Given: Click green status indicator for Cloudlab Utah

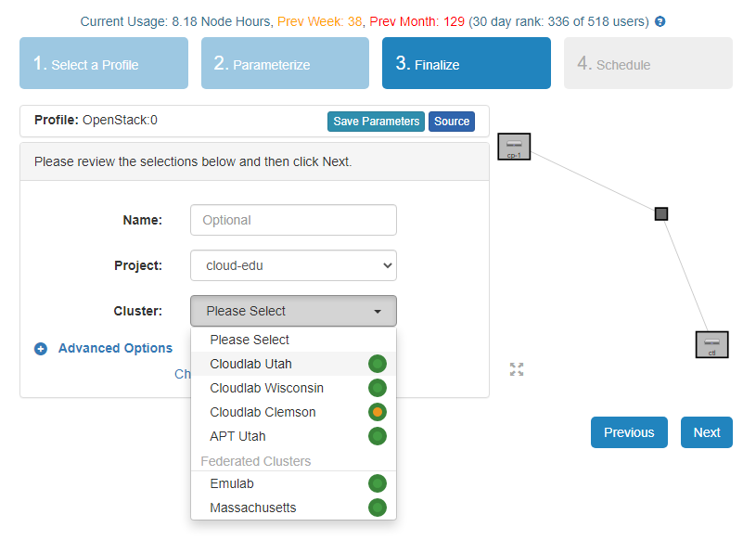Looking at the screenshot, I should pos(377,364).
